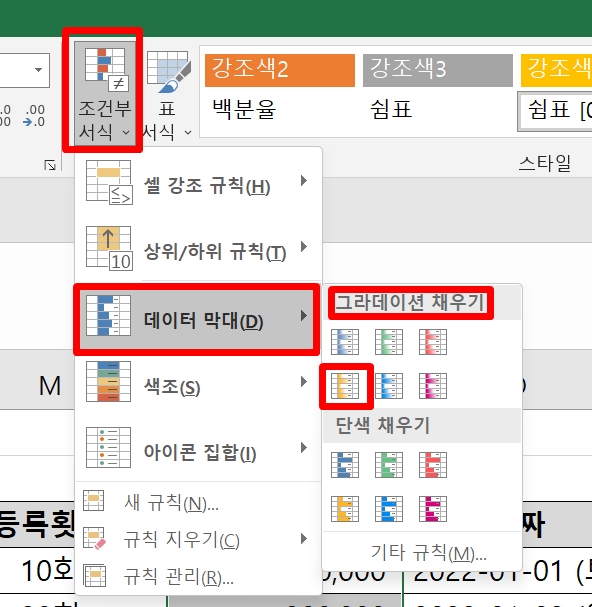592x607 pixels.
Task: Open 데이터 막대(D) submenu
Action: pyautogui.click(x=196, y=319)
